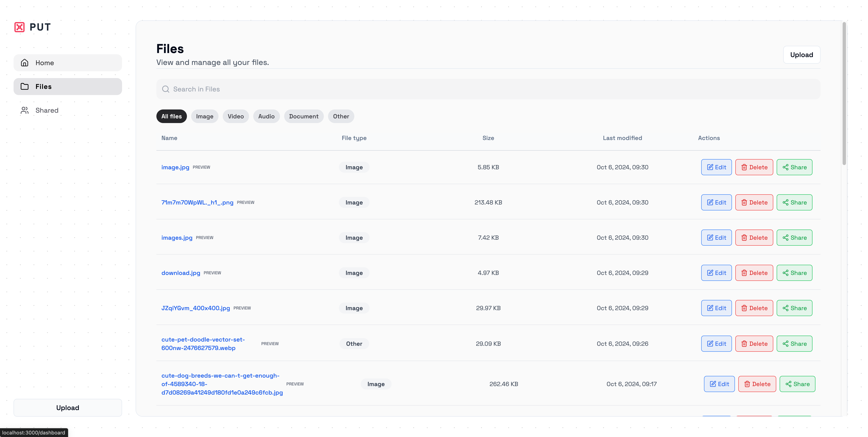Image resolution: width=868 pixels, height=437 pixels.
Task: Share the JZqiYGvm_400x400.jpg file
Action: [x=794, y=308]
